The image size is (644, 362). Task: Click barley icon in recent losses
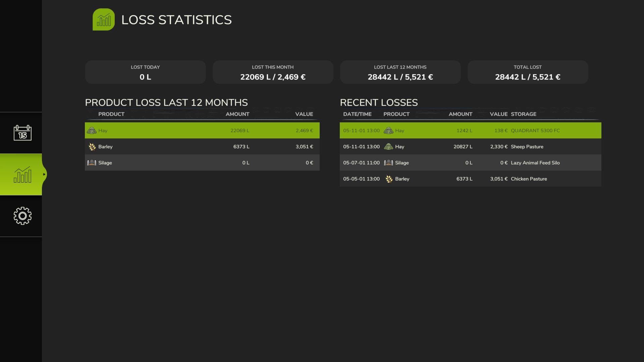[389, 179]
